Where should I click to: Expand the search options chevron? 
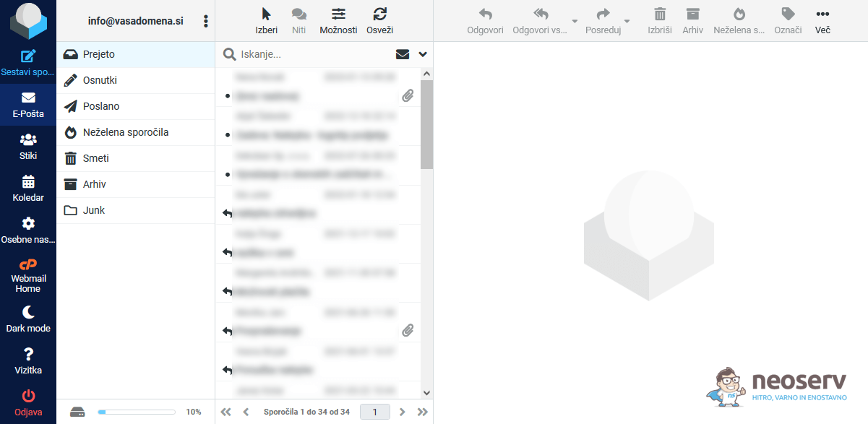coord(423,54)
